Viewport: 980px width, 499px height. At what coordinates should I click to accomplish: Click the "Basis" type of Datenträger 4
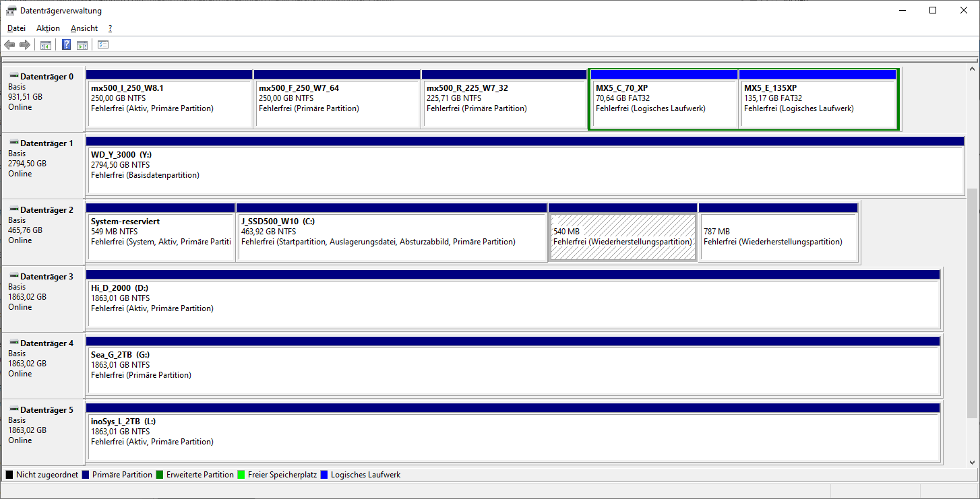(18, 354)
